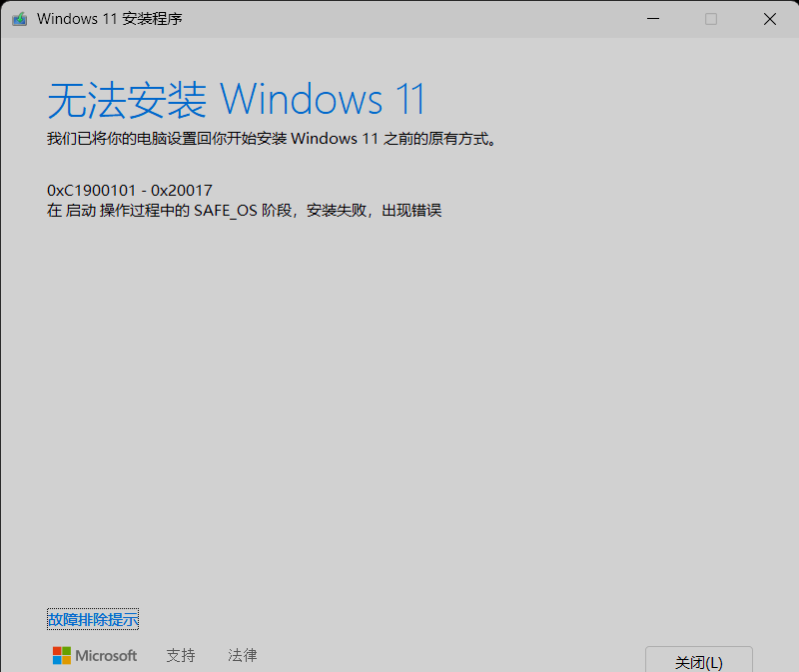
Task: Click the Microsoft logo
Action: (95, 655)
